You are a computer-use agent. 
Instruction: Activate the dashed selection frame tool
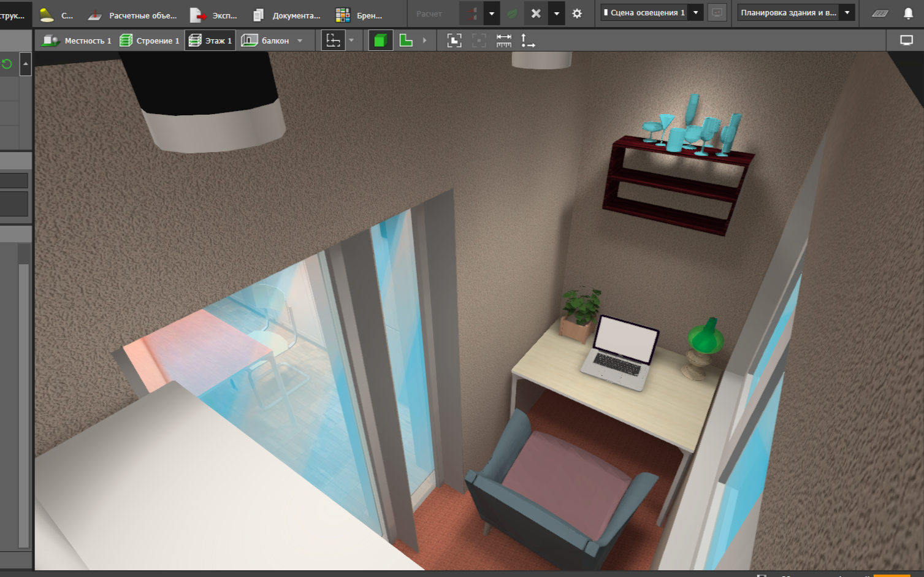(x=334, y=40)
